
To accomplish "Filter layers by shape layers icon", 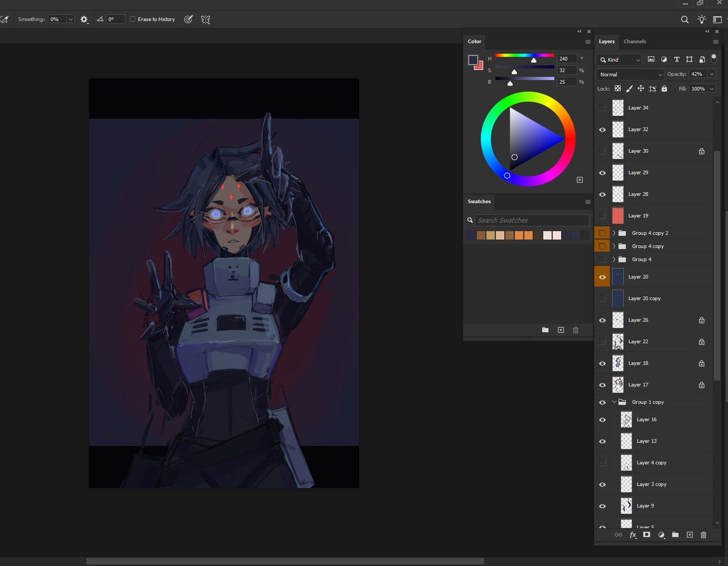I will click(689, 59).
